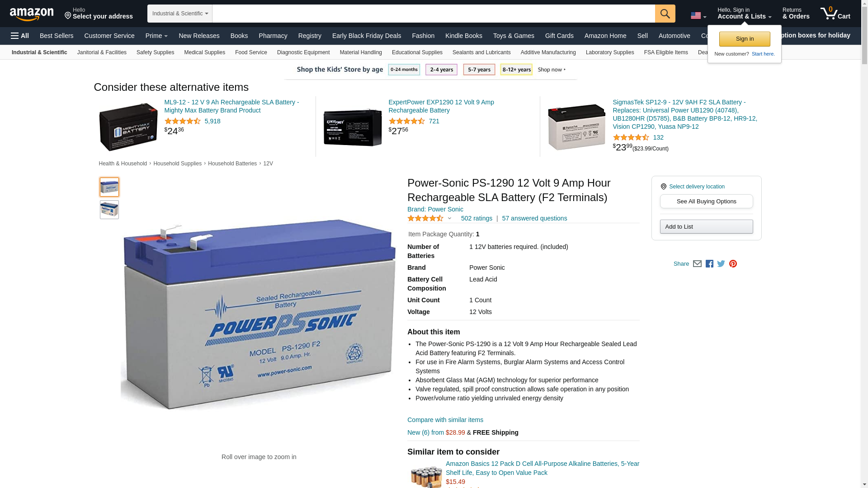Choose the 2-4 years age banner button

(x=441, y=70)
